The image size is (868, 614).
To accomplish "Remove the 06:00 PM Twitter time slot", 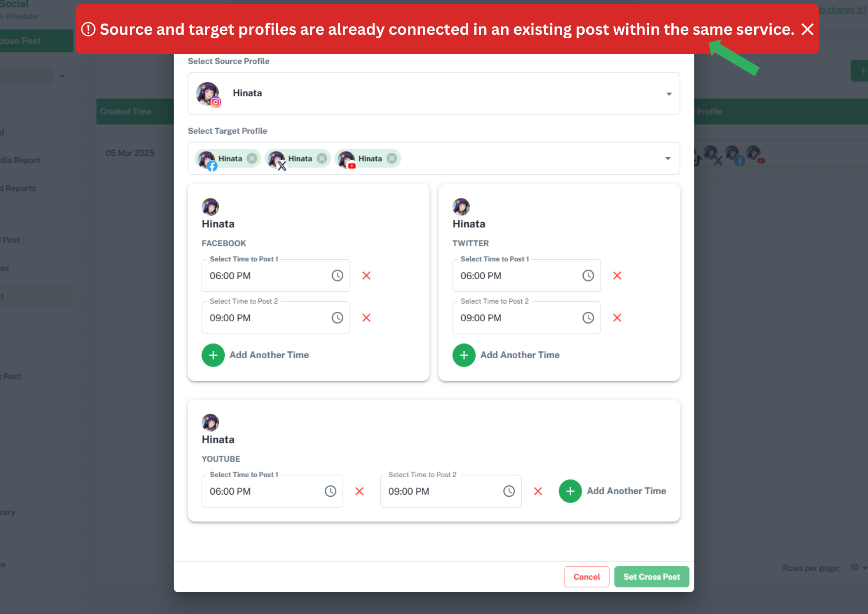I will (x=617, y=275).
